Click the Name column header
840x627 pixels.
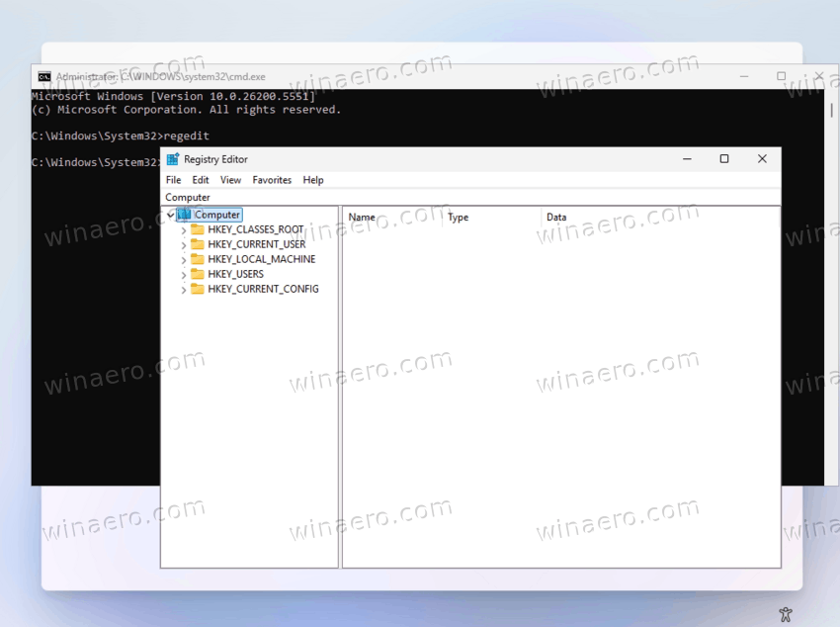point(393,217)
